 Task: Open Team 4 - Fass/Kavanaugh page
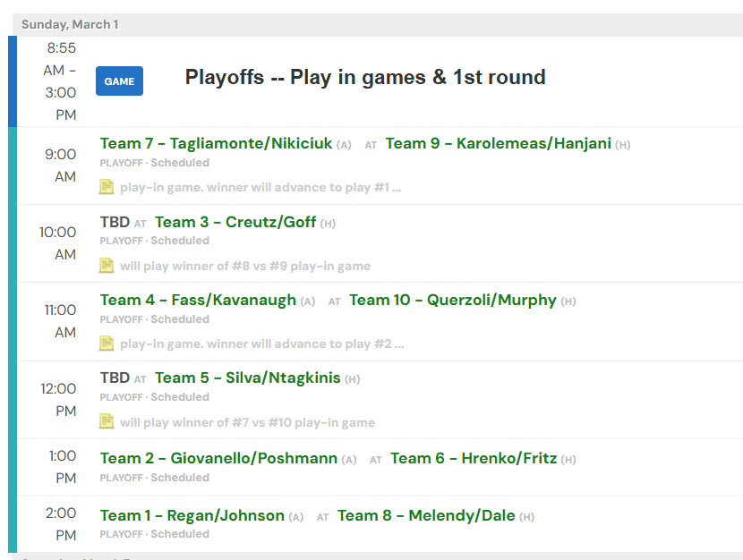[x=198, y=300]
